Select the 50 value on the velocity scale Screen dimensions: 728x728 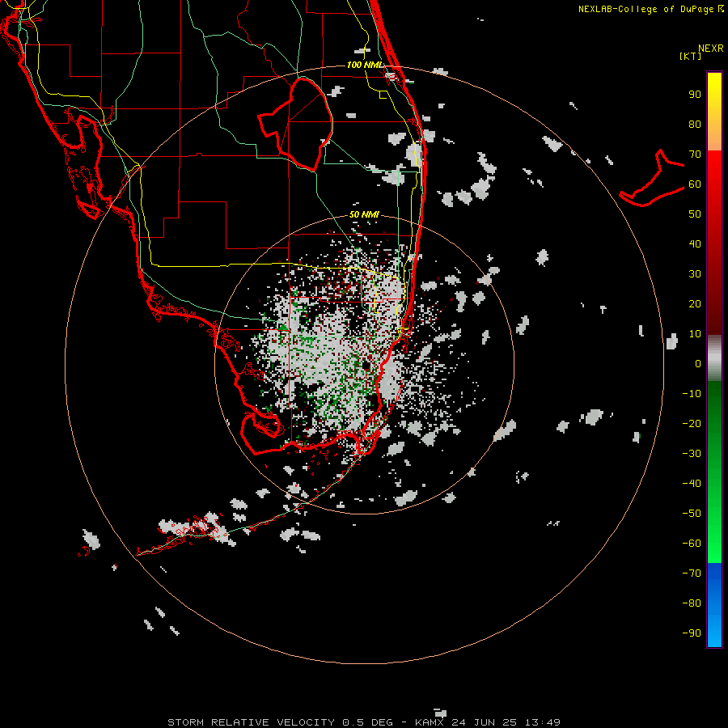(x=695, y=214)
